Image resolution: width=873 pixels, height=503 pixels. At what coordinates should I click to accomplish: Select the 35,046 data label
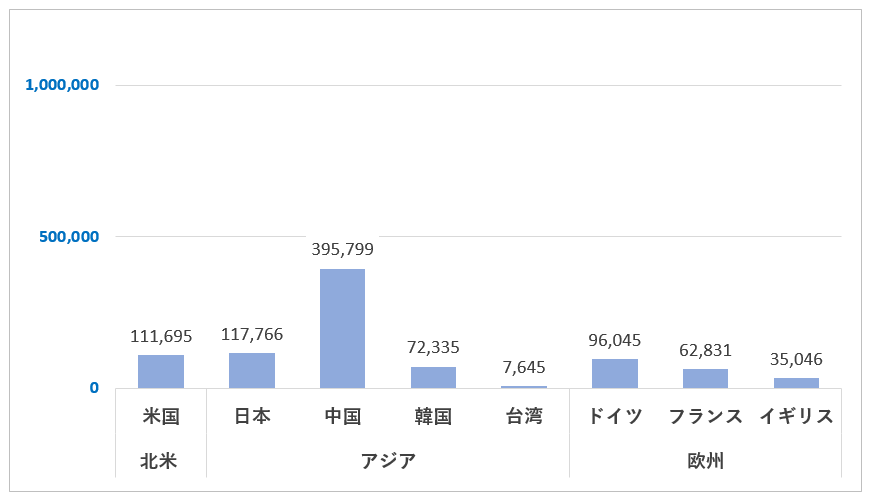pyautogui.click(x=796, y=359)
